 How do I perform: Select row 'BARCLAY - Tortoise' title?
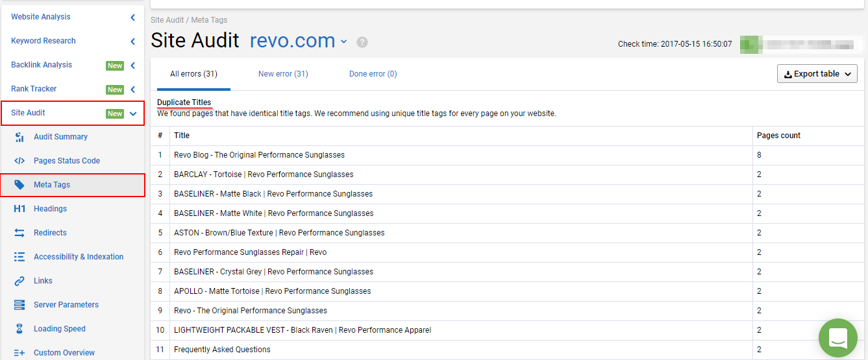[x=264, y=174]
